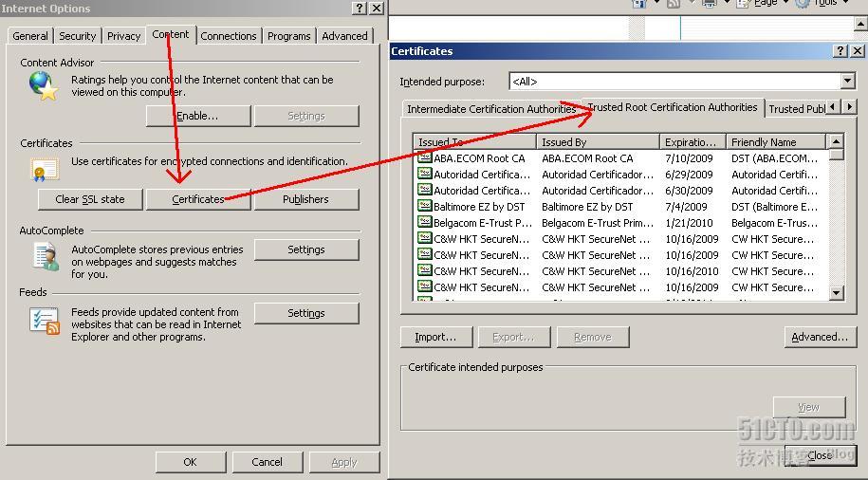Click the certificate list scroll-up arrow
Image resolution: width=868 pixels, height=480 pixels.
pyautogui.click(x=836, y=141)
